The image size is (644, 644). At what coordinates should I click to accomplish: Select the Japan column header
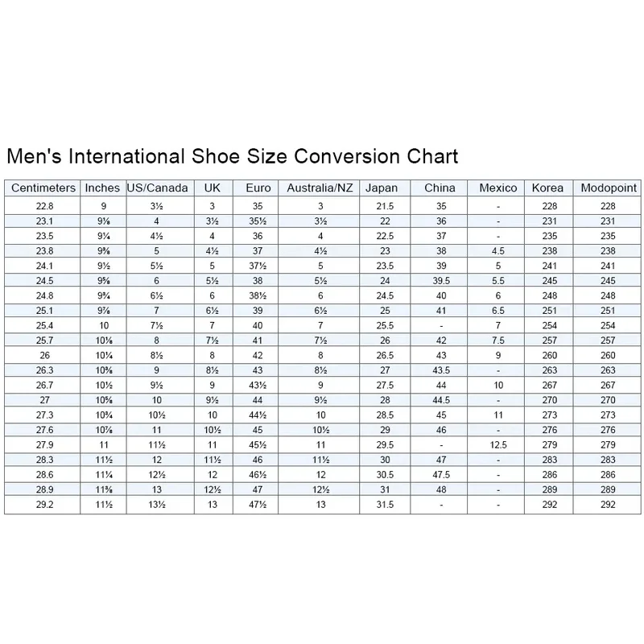click(382, 188)
